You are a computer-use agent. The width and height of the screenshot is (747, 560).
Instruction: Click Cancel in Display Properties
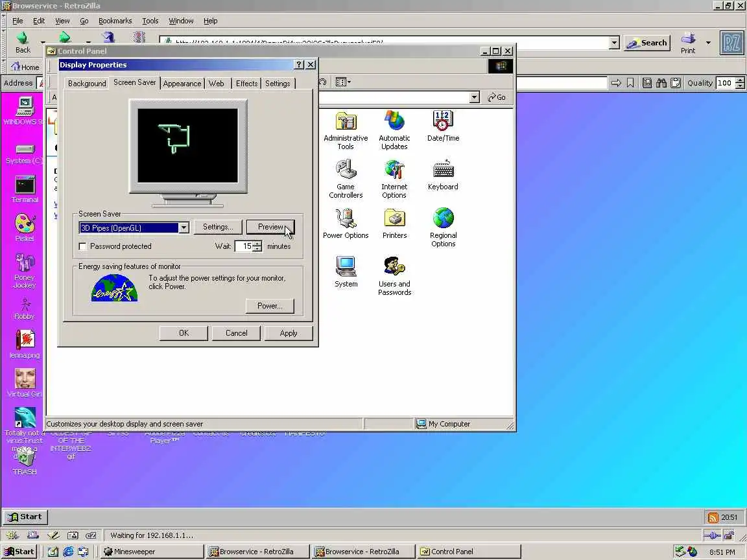tap(236, 333)
